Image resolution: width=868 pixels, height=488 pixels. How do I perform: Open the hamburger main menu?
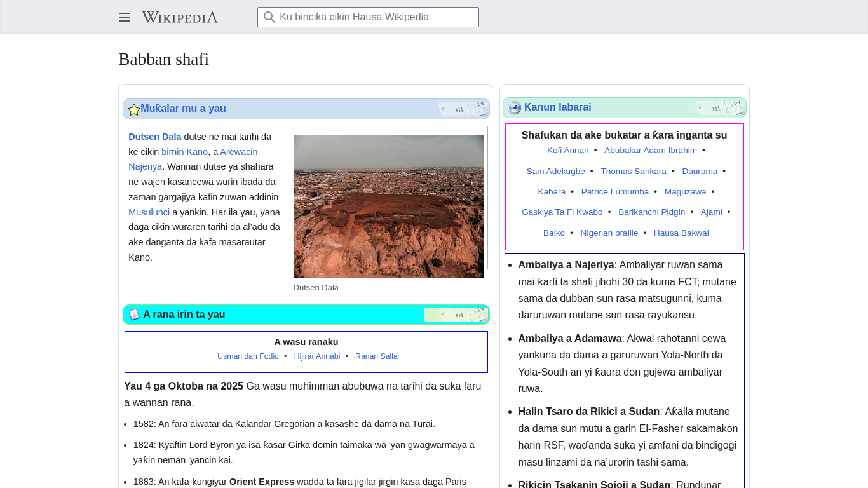[125, 17]
